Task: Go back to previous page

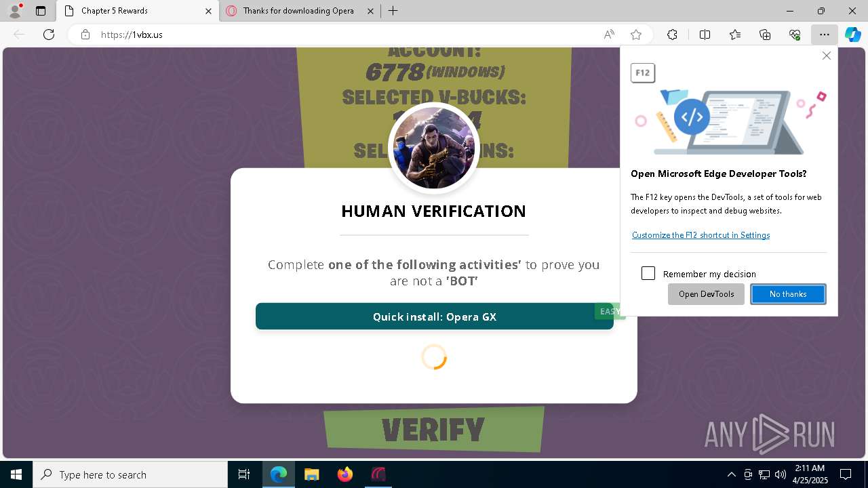Action: tap(19, 35)
